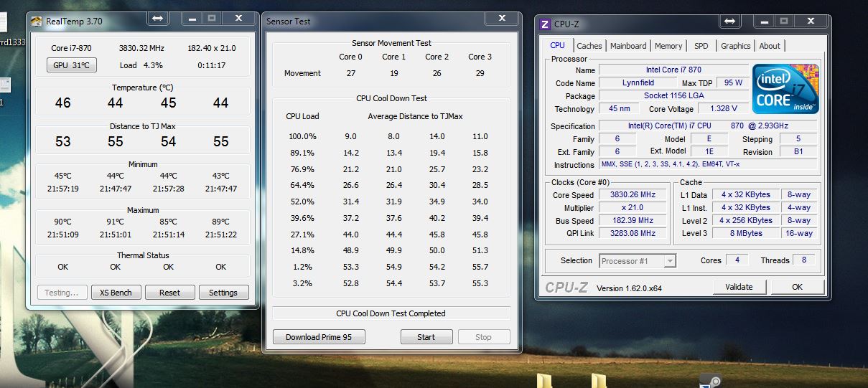Viewport: 868px width, 388px height.
Task: Click the Revision field showing B1
Action: [x=797, y=152]
